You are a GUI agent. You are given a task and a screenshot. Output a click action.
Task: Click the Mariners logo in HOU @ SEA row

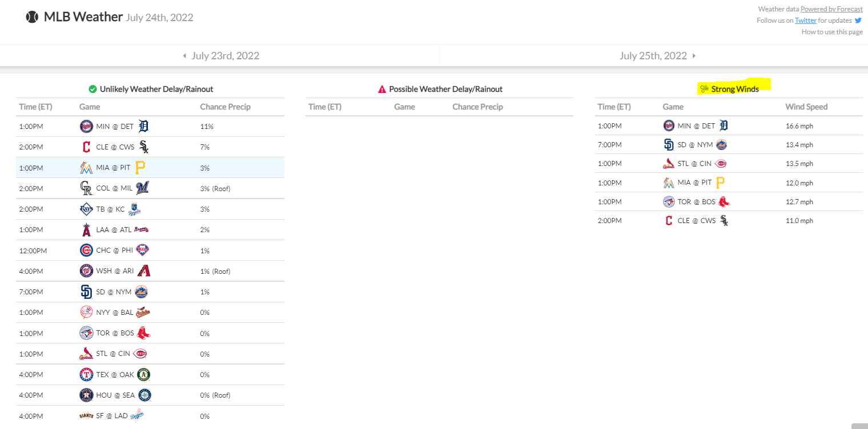[x=145, y=395]
